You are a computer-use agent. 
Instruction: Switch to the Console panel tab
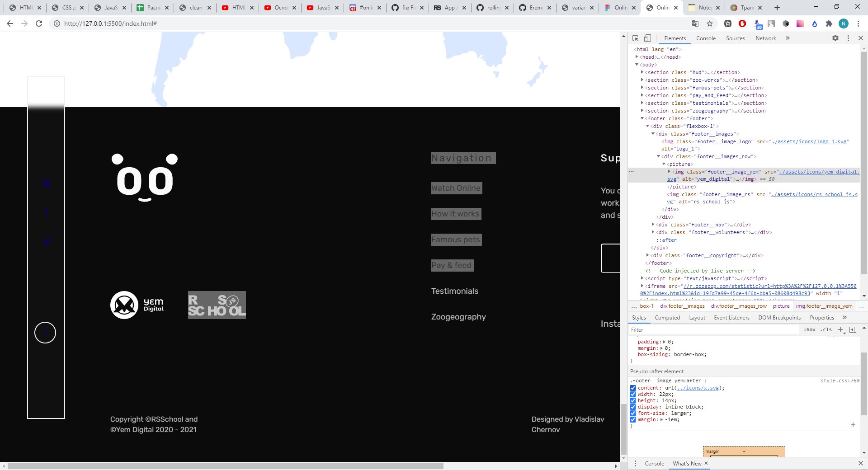pyautogui.click(x=706, y=38)
